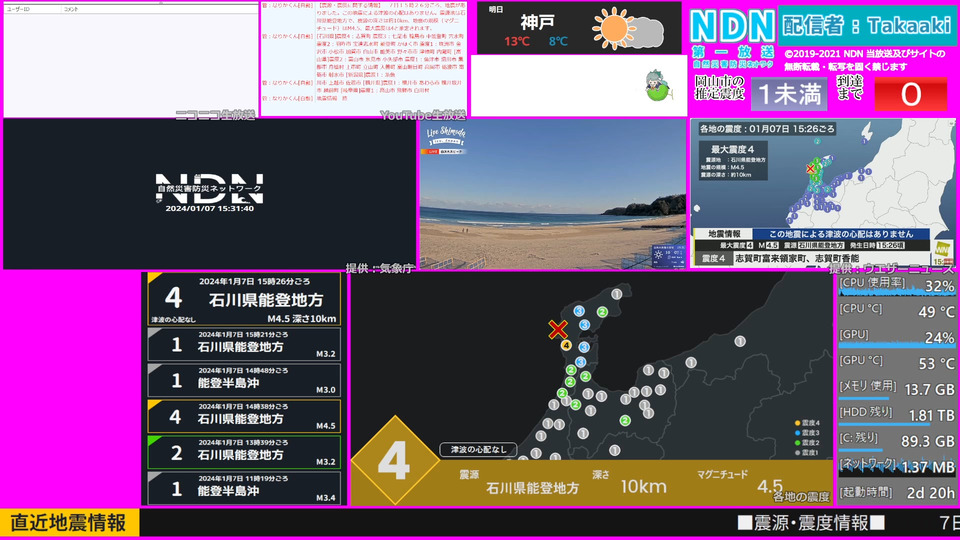
Task: Click the Live Shimoda logo on the beach camera
Action: [446, 136]
